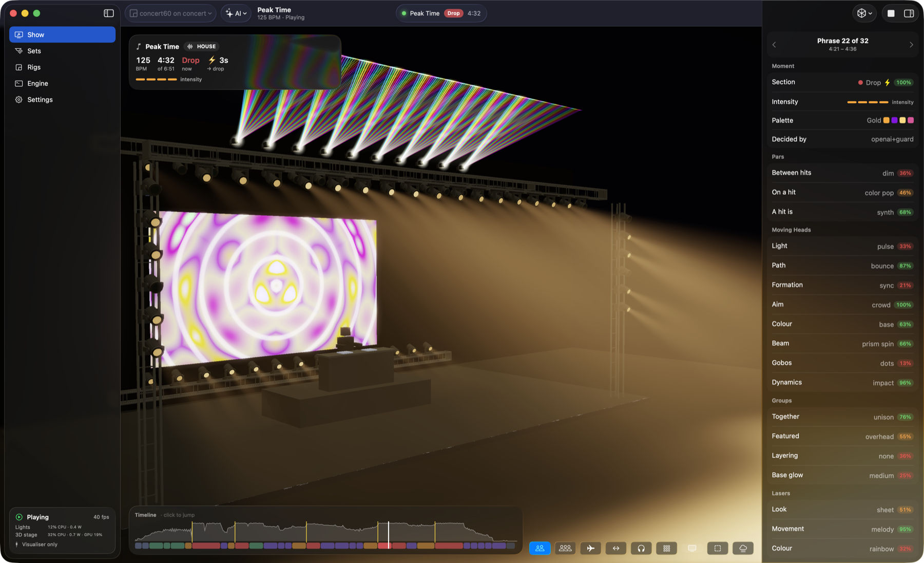Select the Layering none row

coord(842,456)
